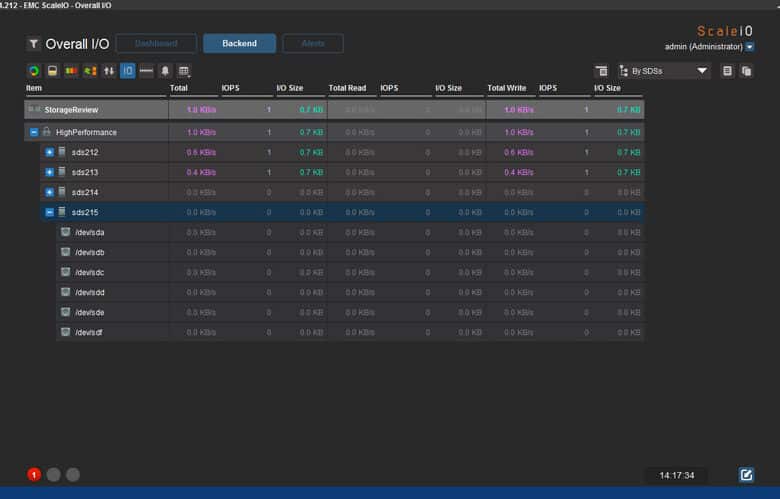Select the StorageReview system row

334,109
